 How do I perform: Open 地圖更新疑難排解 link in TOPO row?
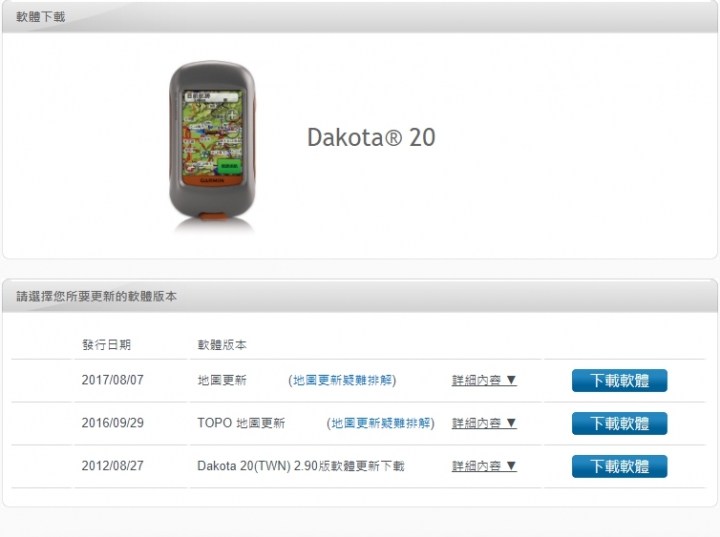[x=381, y=423]
